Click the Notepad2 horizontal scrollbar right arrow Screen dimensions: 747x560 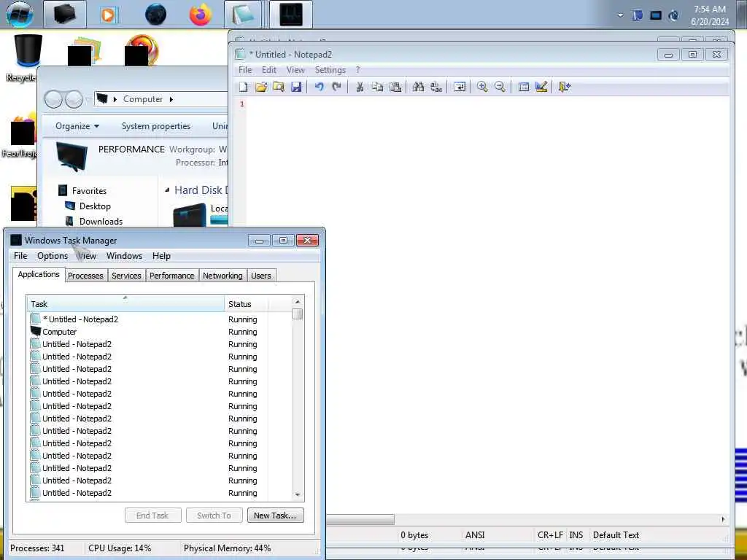click(x=723, y=519)
